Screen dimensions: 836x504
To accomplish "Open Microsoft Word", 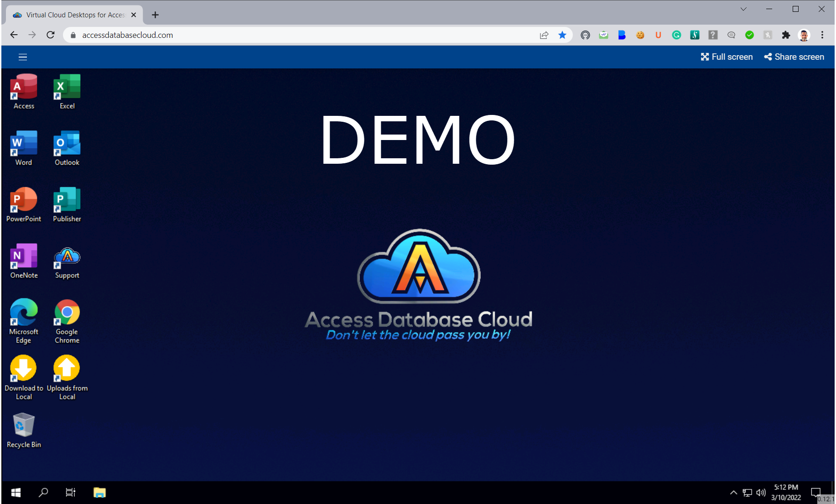I will 23,143.
